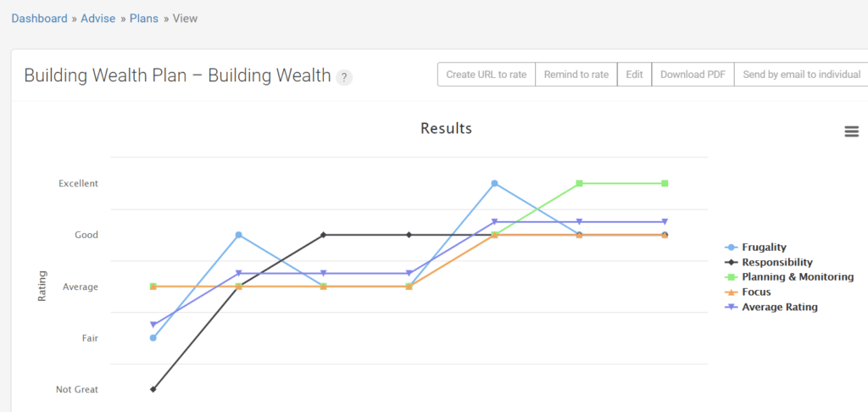
Task: Navigate to the Plans breadcrumb
Action: point(144,19)
